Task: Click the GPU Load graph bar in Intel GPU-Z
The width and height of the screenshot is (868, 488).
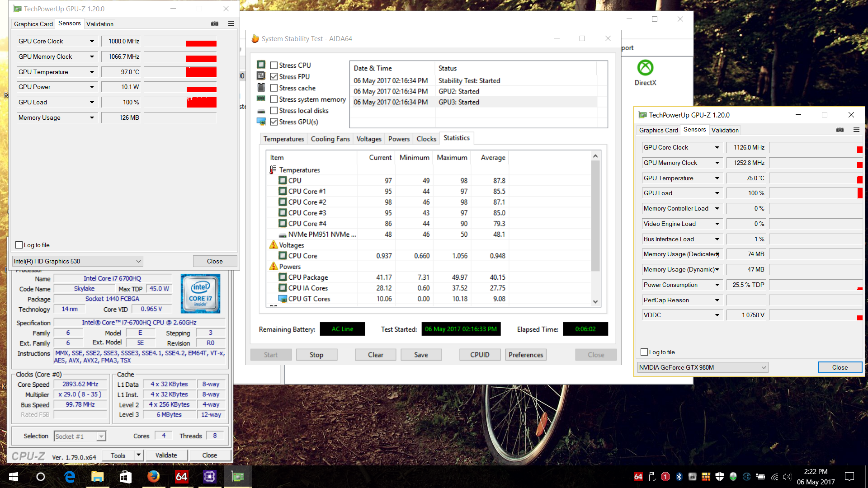Action: (180, 102)
